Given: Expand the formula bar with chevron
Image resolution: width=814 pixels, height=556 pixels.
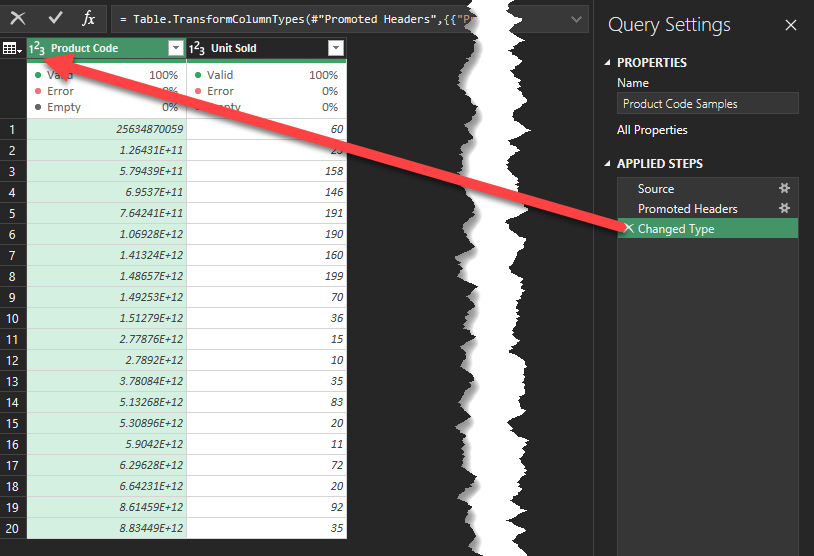Looking at the screenshot, I should (577, 19).
